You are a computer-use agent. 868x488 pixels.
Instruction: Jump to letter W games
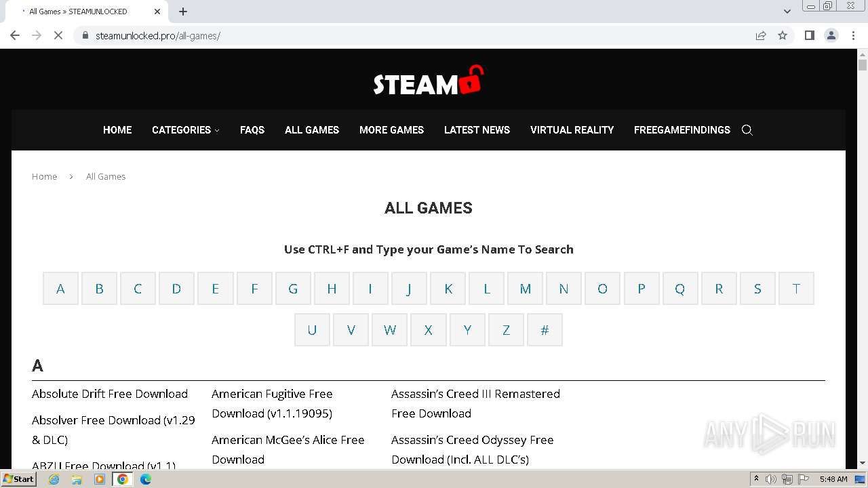[x=389, y=330]
